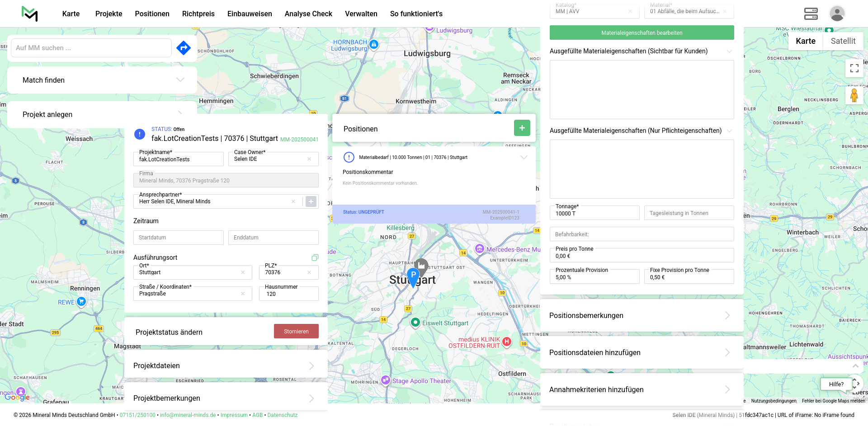Enter fullscreen map view

pyautogui.click(x=854, y=68)
